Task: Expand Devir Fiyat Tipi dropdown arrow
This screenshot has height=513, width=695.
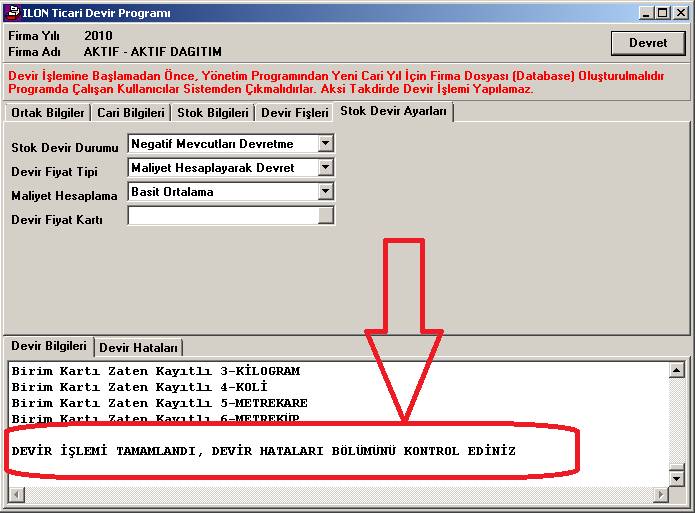Action: pos(326,168)
